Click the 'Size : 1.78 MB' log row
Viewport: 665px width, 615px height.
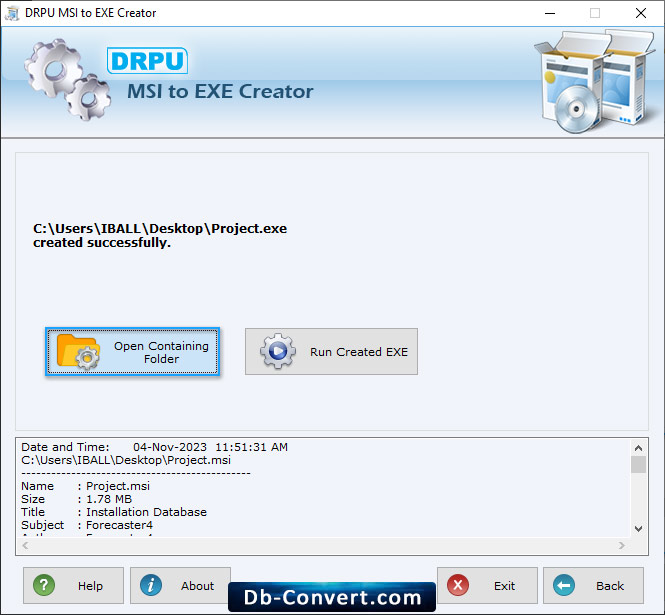tap(76, 499)
